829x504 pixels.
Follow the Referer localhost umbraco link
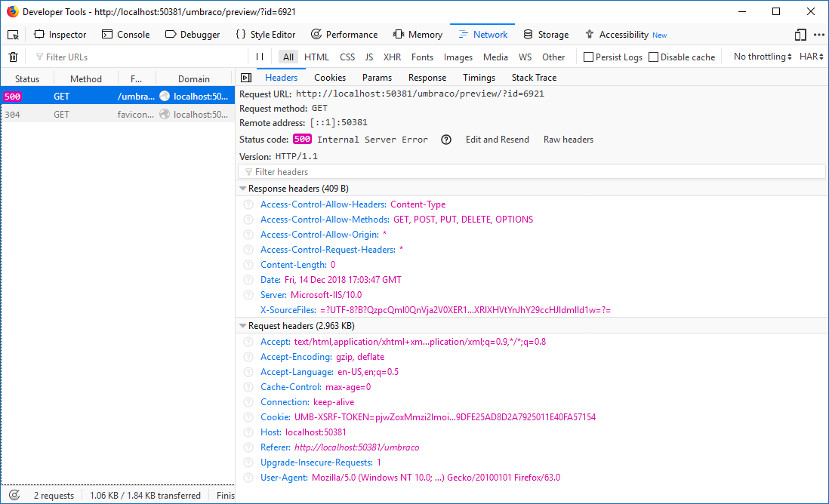[x=357, y=447]
